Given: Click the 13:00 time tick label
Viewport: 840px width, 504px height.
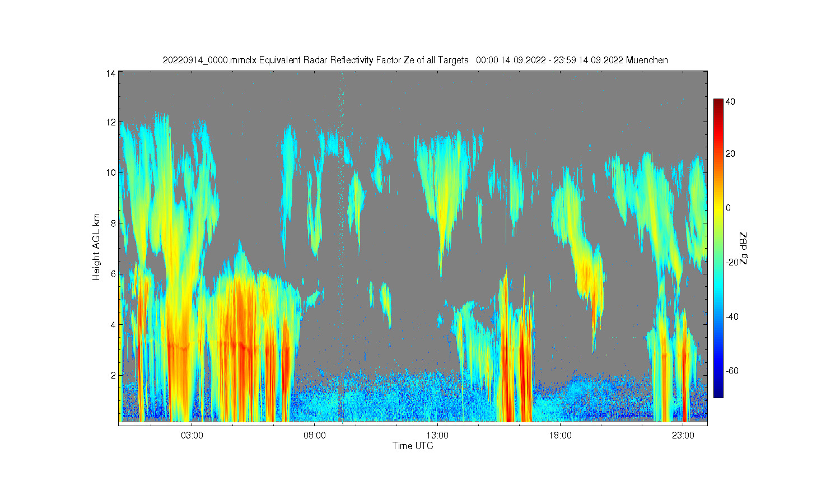Looking at the screenshot, I should pyautogui.click(x=437, y=436).
